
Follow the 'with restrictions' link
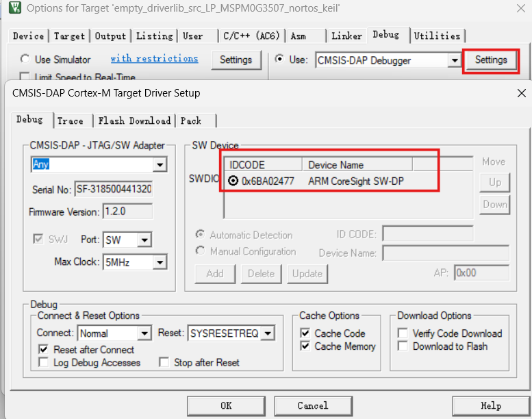tap(154, 58)
